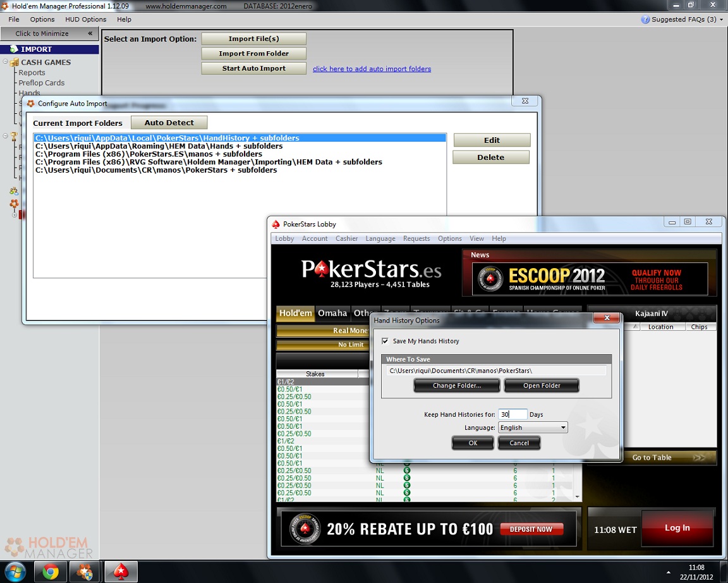Click the add auto import folders link
Image resolution: width=728 pixels, height=583 pixels.
tap(372, 69)
